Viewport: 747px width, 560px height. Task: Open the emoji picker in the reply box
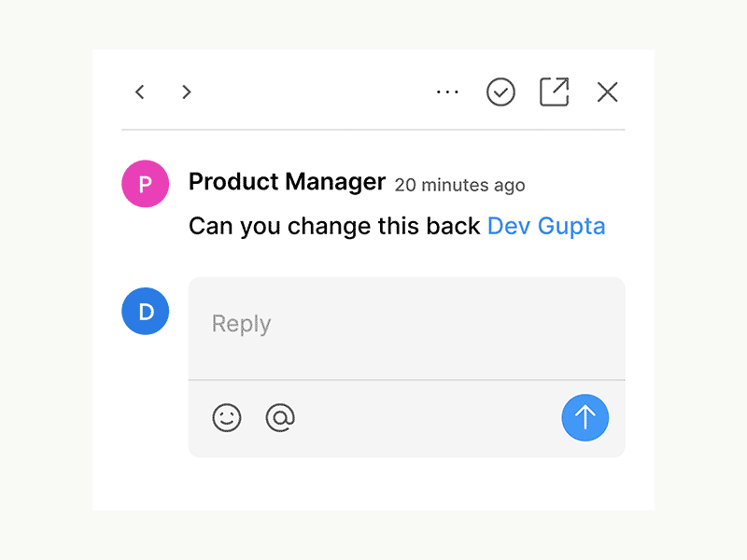click(x=227, y=418)
